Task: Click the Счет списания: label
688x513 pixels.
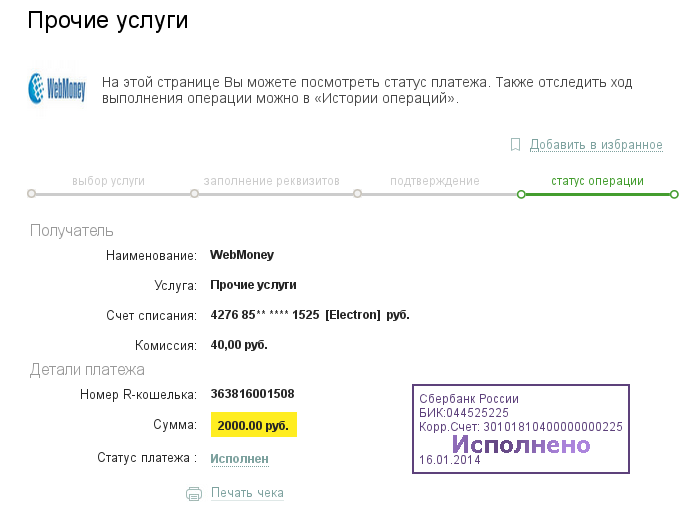Action: [151, 316]
